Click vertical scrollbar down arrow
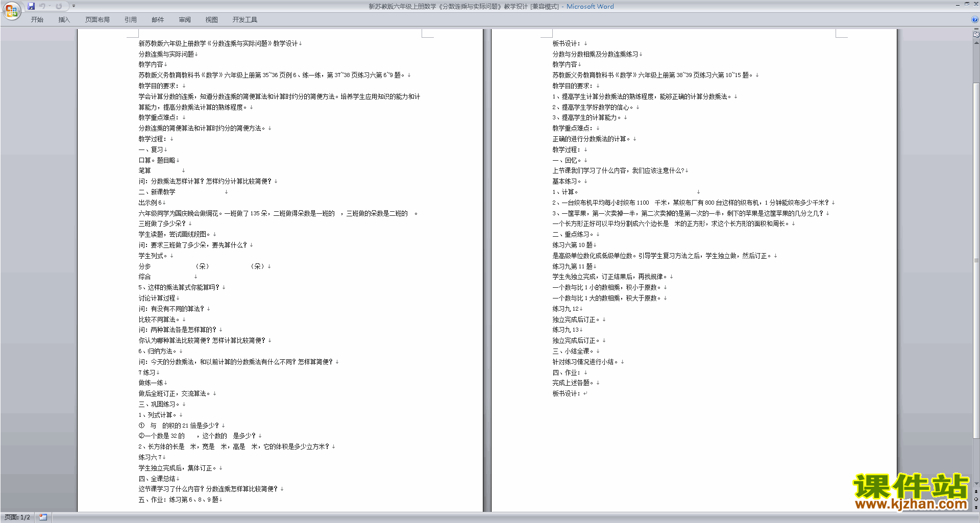The height and width of the screenshot is (523, 980). click(x=976, y=484)
